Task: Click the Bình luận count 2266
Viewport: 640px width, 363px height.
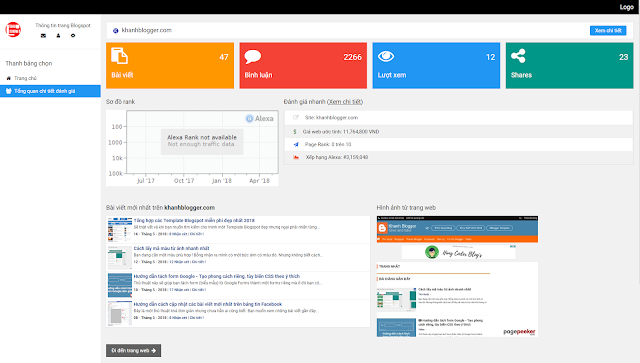Action: click(x=353, y=57)
